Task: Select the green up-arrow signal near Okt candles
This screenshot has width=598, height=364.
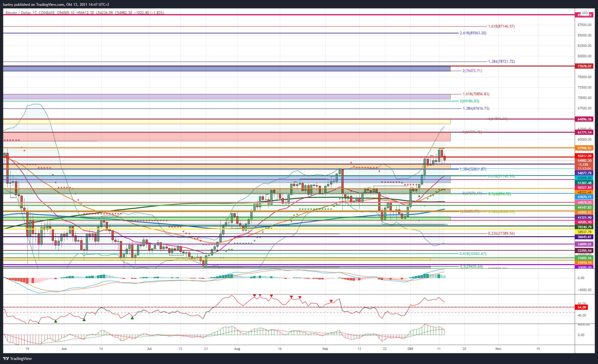Action: pos(419,196)
